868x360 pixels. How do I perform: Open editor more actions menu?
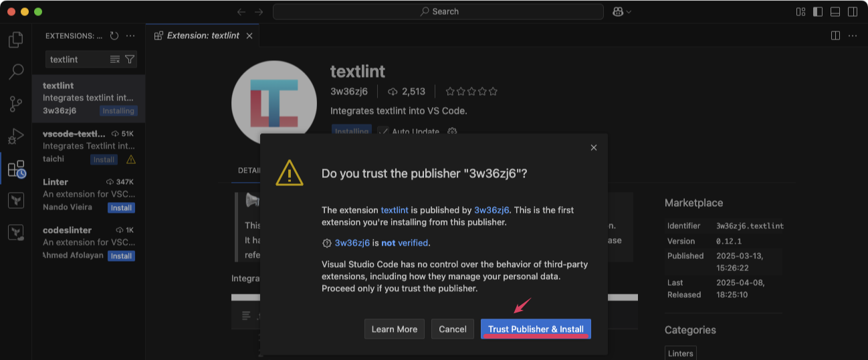(x=853, y=35)
